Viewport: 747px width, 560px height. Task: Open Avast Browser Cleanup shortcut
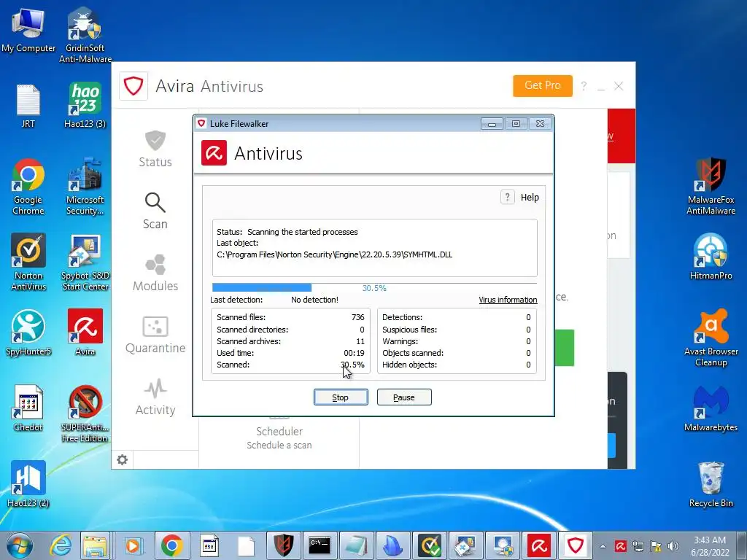711,338
